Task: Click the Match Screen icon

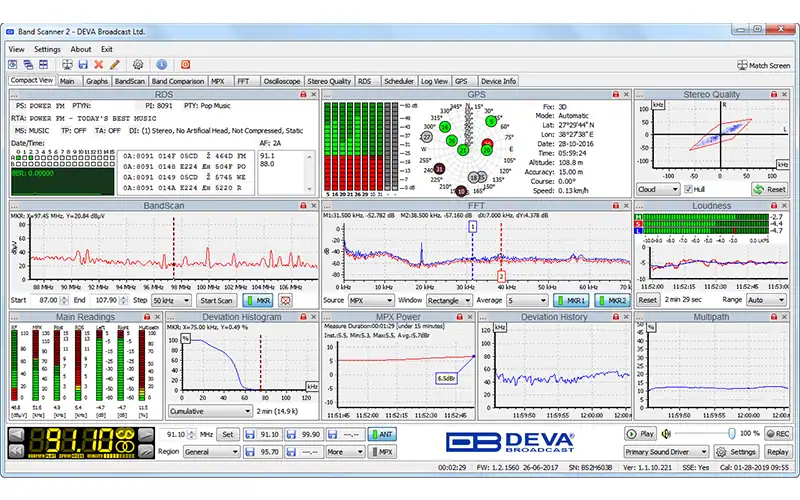Action: tap(742, 65)
